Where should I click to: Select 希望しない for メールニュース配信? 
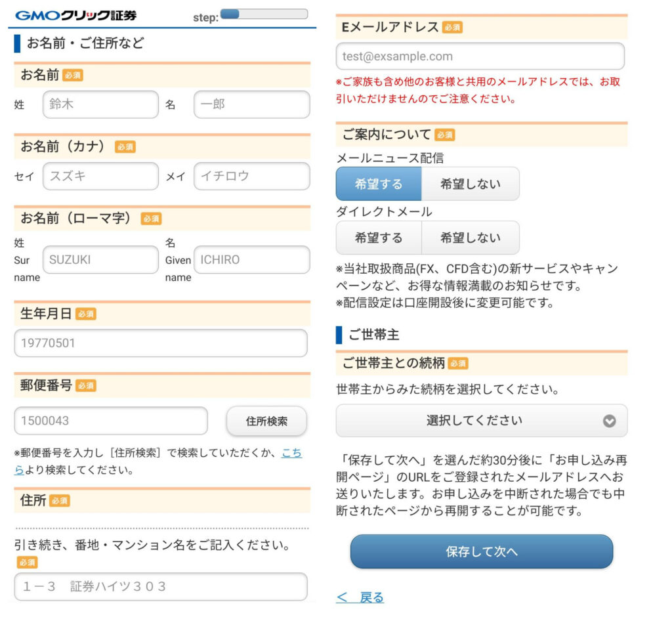[x=471, y=184]
